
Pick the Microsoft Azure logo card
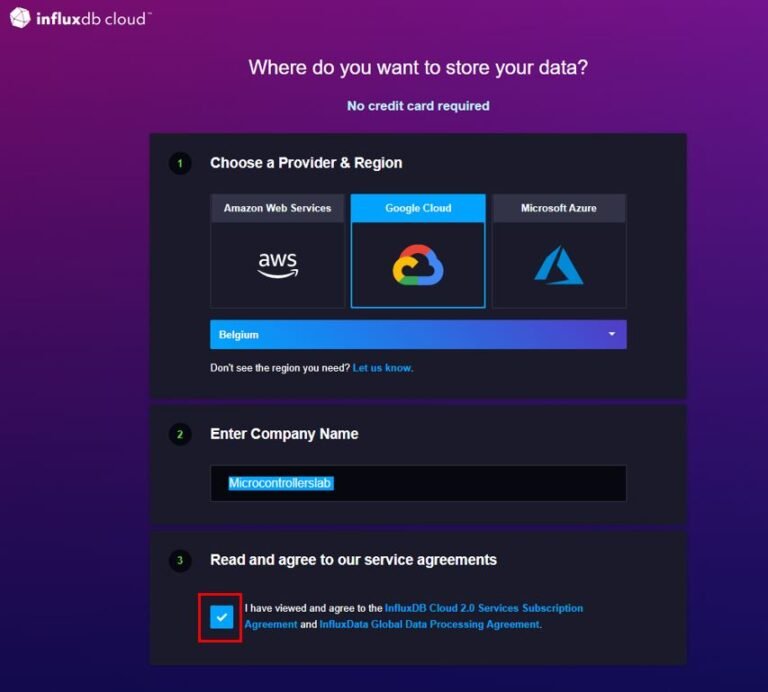(x=558, y=264)
